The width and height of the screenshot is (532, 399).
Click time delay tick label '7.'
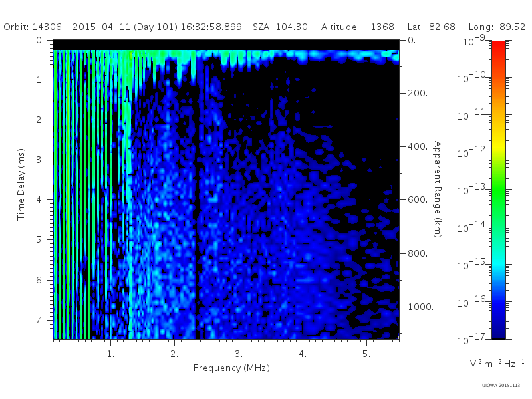pos(41,320)
